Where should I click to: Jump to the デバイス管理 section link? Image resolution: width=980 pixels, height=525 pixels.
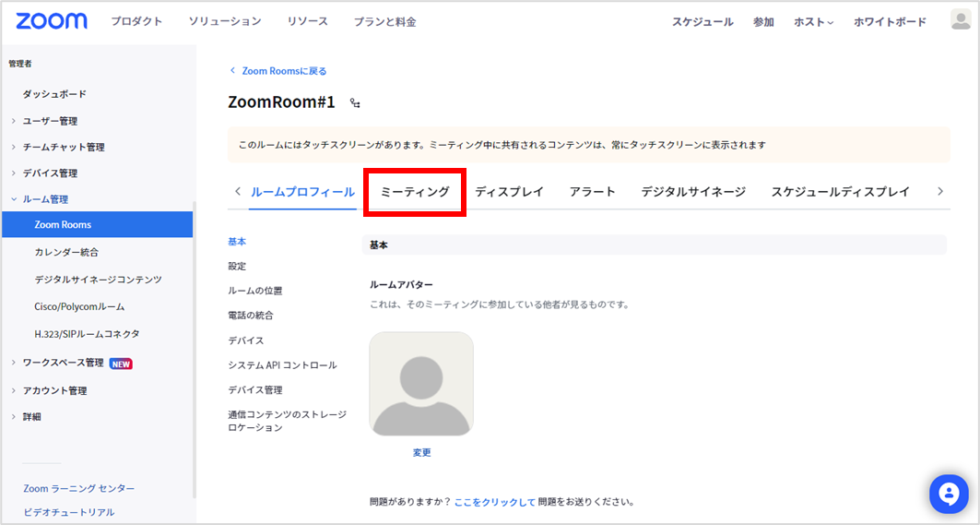coord(255,390)
